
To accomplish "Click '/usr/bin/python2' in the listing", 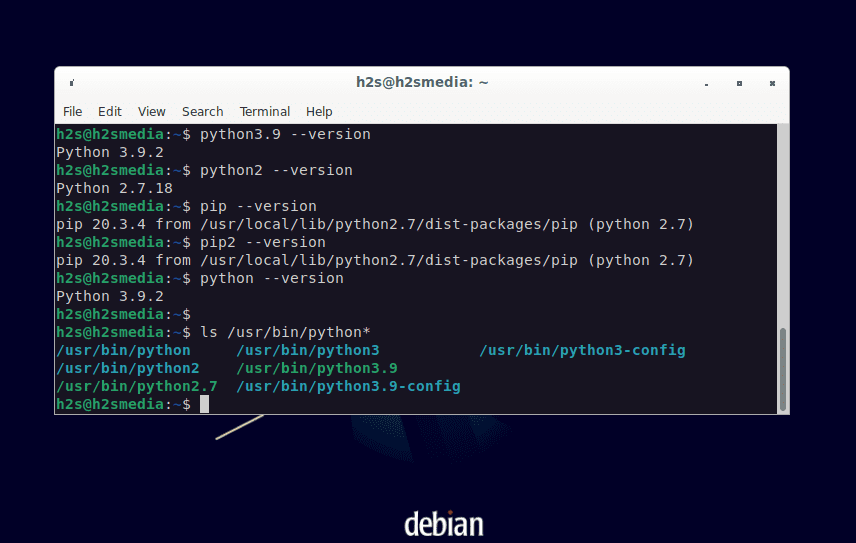I will (x=128, y=368).
